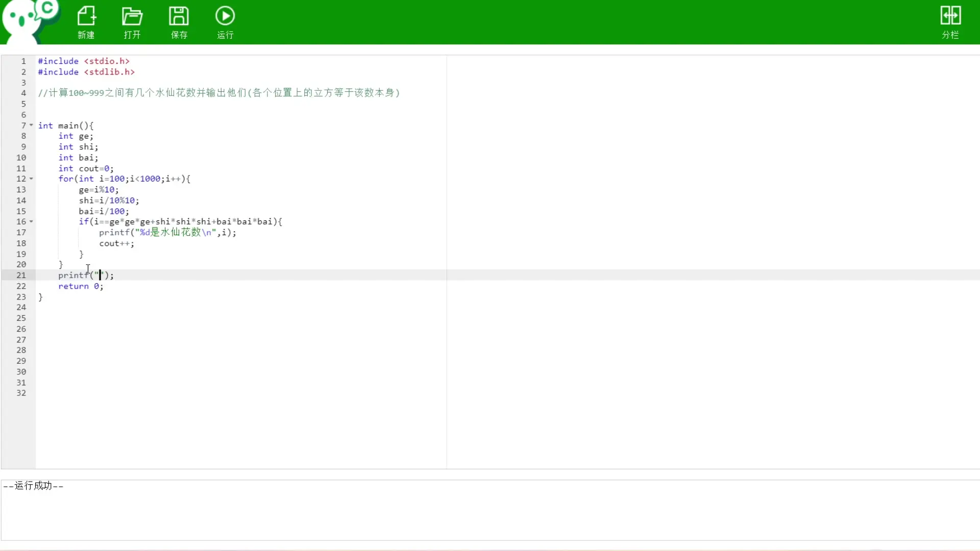Click the 新建 (New file) icon
The image size is (980, 551).
point(86,22)
